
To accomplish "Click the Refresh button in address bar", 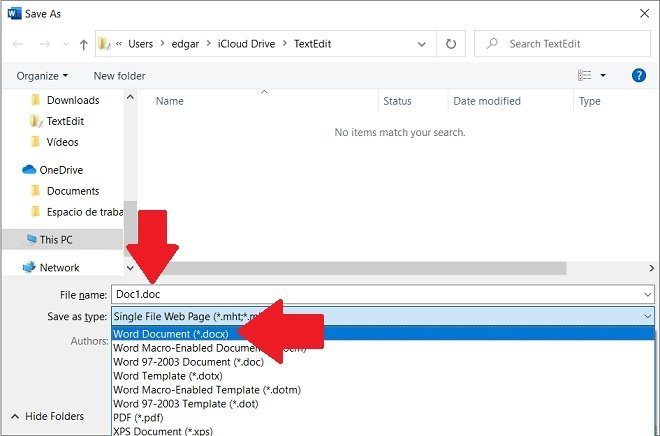I will [x=451, y=44].
